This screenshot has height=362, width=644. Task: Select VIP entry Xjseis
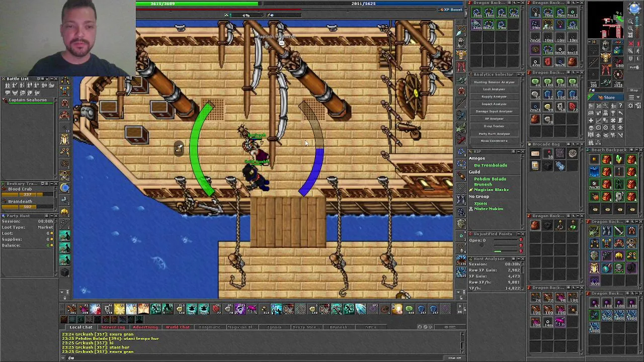(x=480, y=204)
